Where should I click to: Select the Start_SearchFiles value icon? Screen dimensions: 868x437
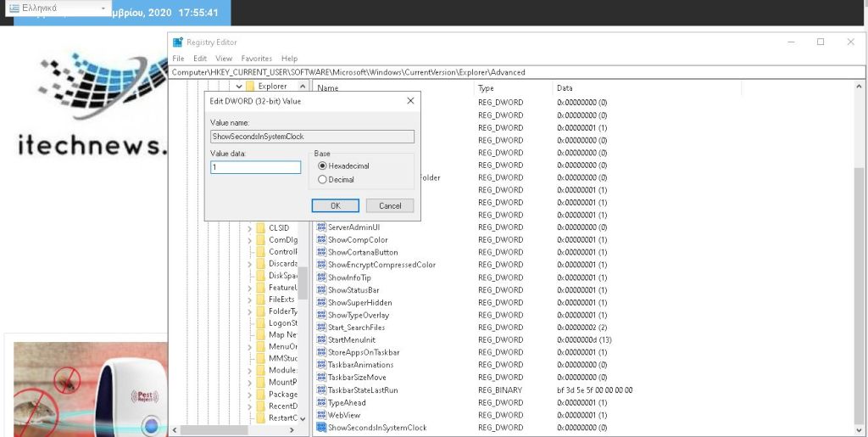pos(321,328)
